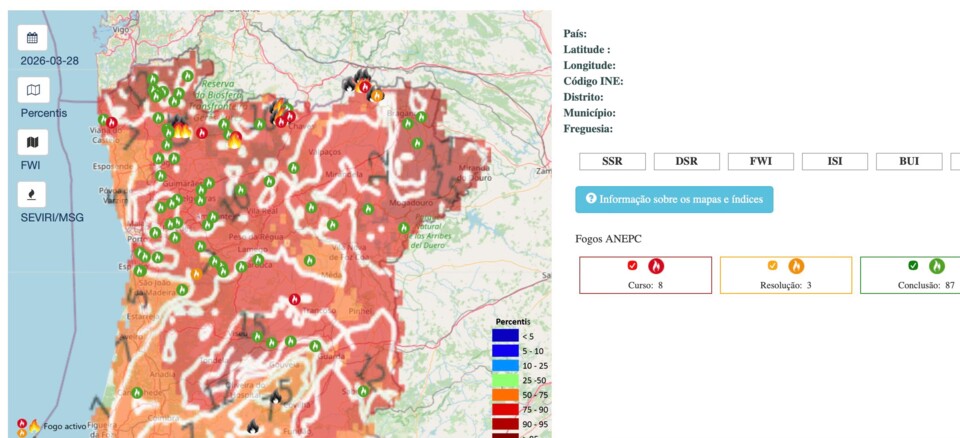Uncheck the Curso fires checkbox
Image resolution: width=960 pixels, height=438 pixels.
[632, 266]
